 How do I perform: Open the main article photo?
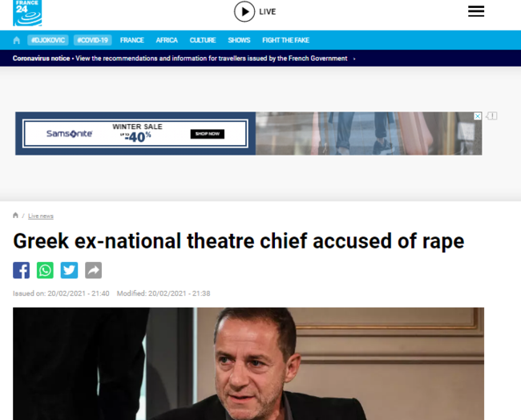[248, 364]
